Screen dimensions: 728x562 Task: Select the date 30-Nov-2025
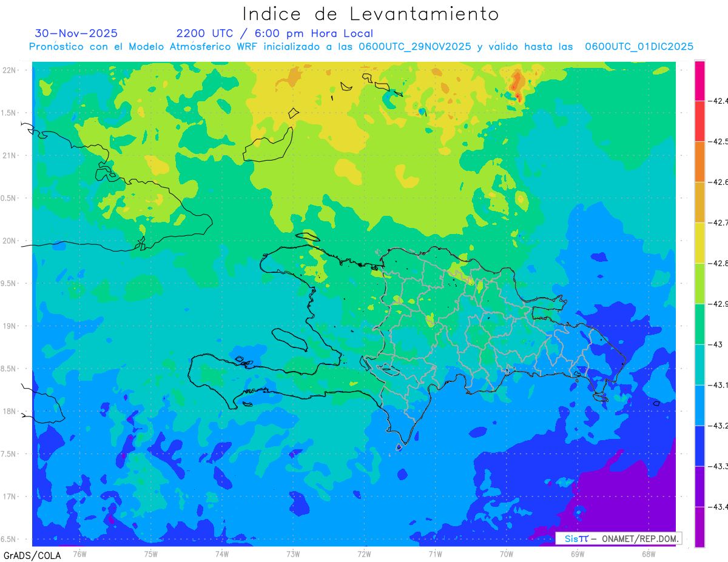point(76,33)
